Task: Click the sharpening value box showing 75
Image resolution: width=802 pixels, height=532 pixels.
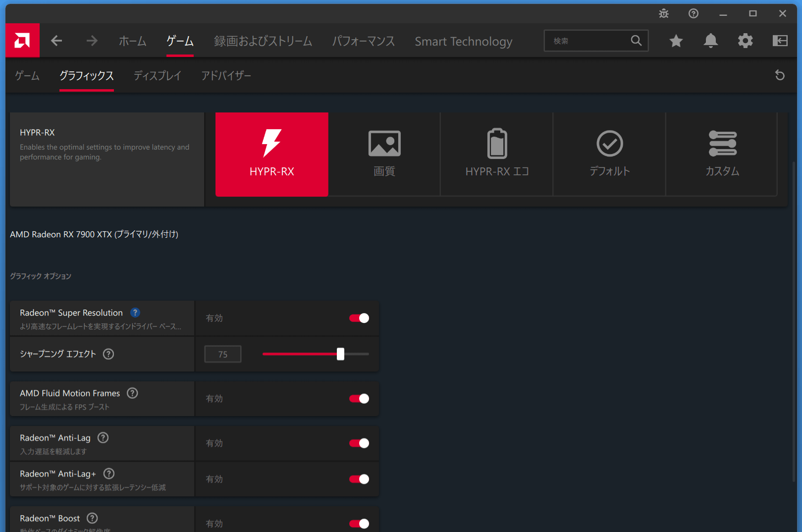Action: click(223, 354)
